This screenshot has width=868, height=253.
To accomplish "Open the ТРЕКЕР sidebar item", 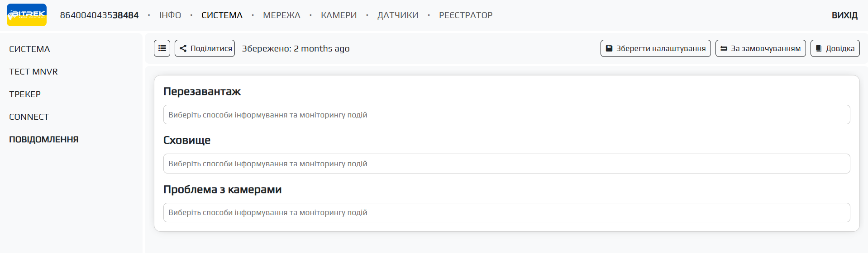I will pyautogui.click(x=25, y=94).
